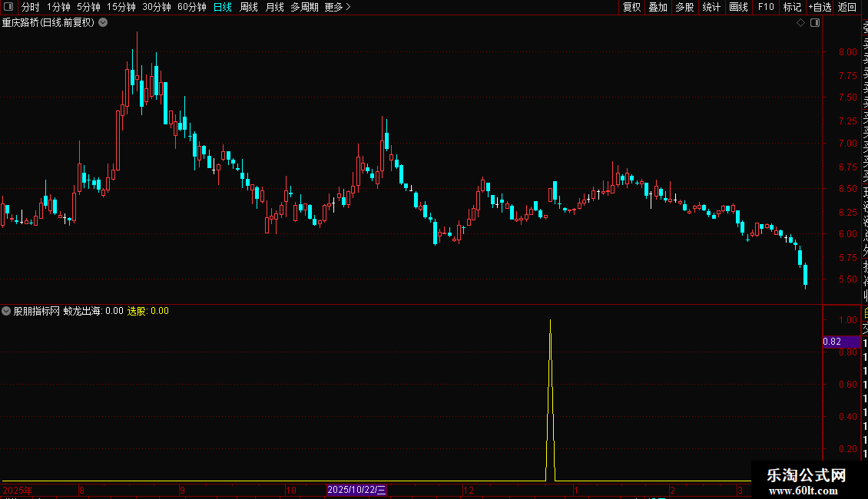Image resolution: width=868 pixels, height=499 pixels.
Task: Click the 8.00 price axis label
Action: click(x=847, y=52)
